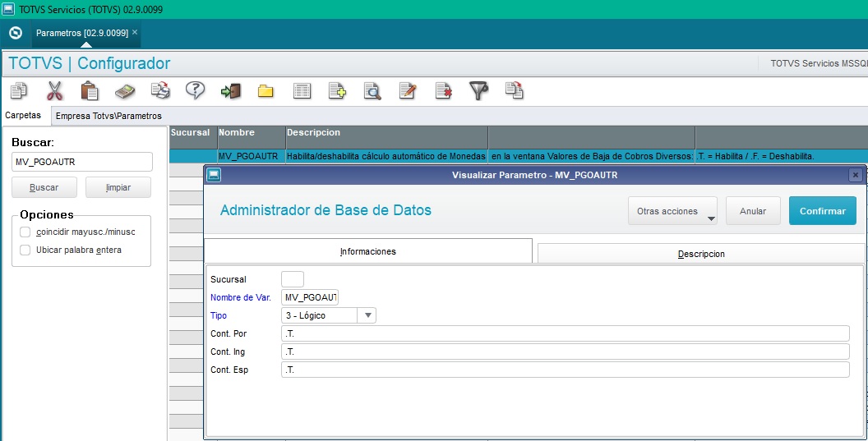The width and height of the screenshot is (868, 441).
Task: Click the printer icon in toolbar
Action: coord(160,90)
